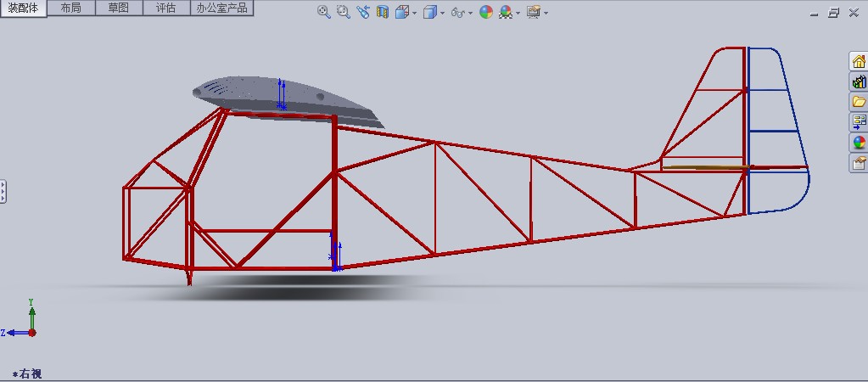This screenshot has width=868, height=382.
Task: Switch to the 装配体 tab
Action: pos(23,8)
